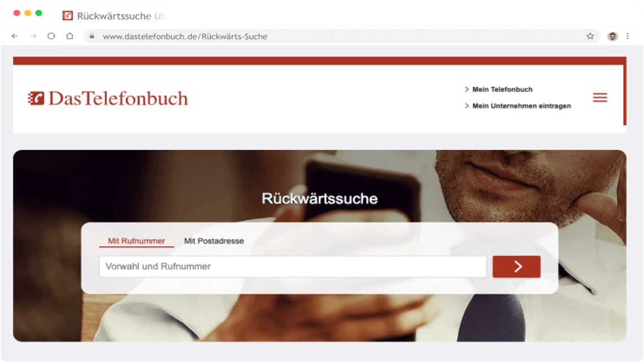
Task: Click chevron beside Mein Telefonbuch
Action: pyautogui.click(x=467, y=89)
